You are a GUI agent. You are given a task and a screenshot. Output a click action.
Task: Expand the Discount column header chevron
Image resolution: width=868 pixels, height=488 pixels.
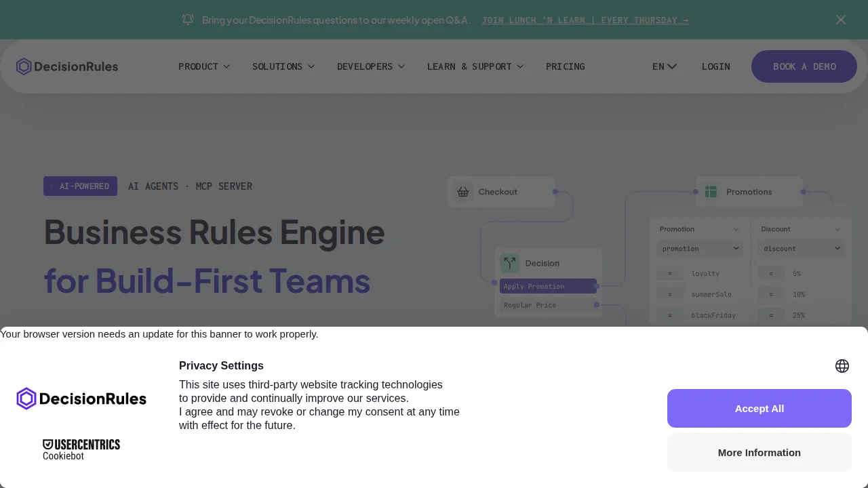pyautogui.click(x=837, y=229)
